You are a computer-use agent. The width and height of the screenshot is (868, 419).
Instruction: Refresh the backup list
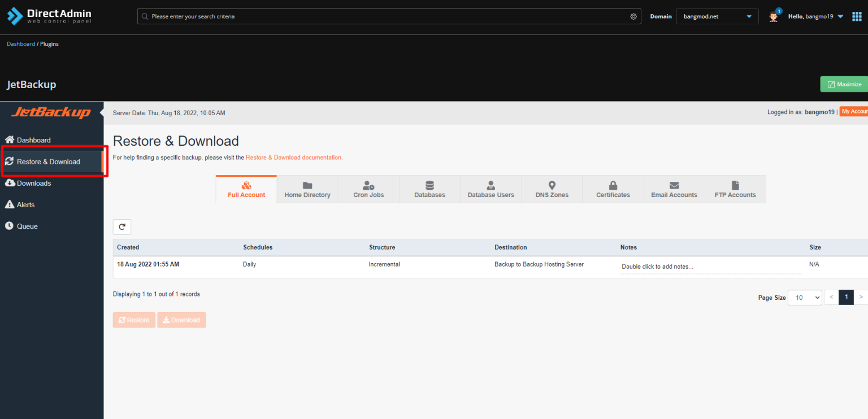coord(121,226)
